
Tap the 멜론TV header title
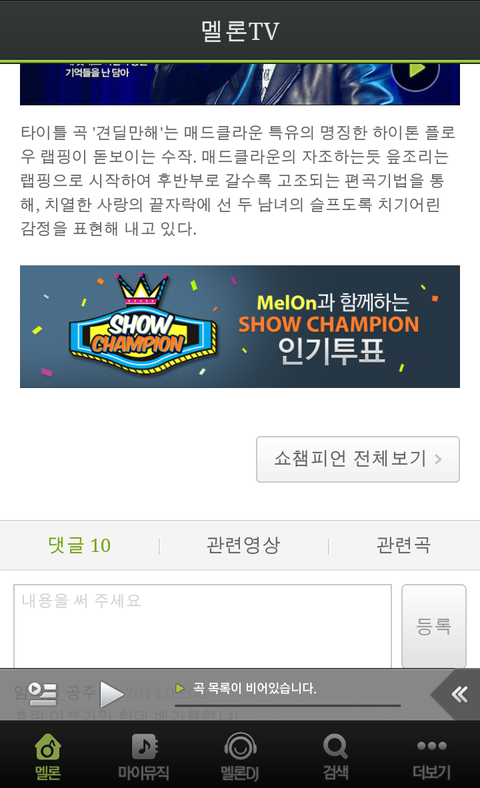[240, 31]
